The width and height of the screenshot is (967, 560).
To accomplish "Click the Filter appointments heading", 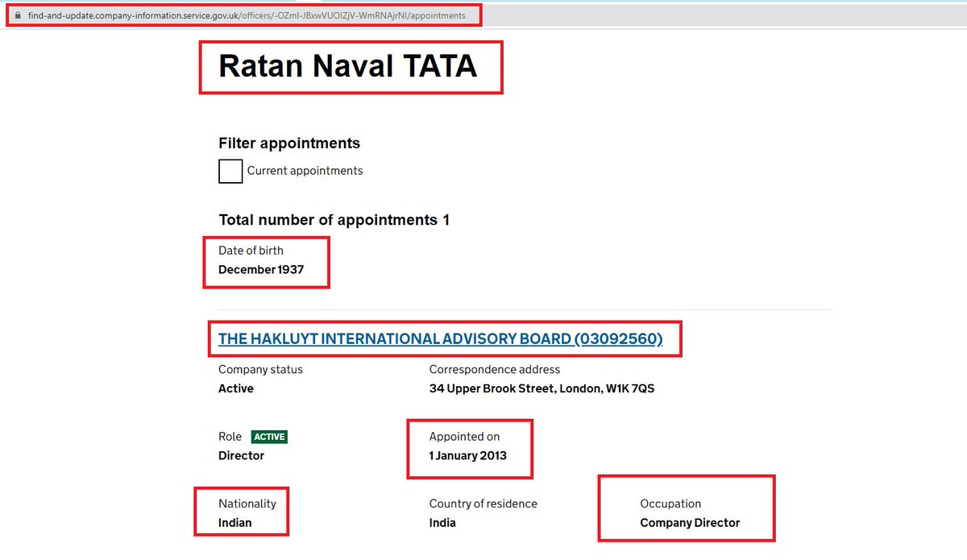I will click(289, 143).
